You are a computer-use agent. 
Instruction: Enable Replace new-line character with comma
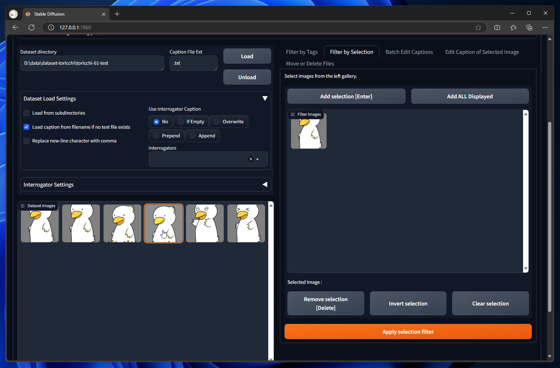pos(26,141)
